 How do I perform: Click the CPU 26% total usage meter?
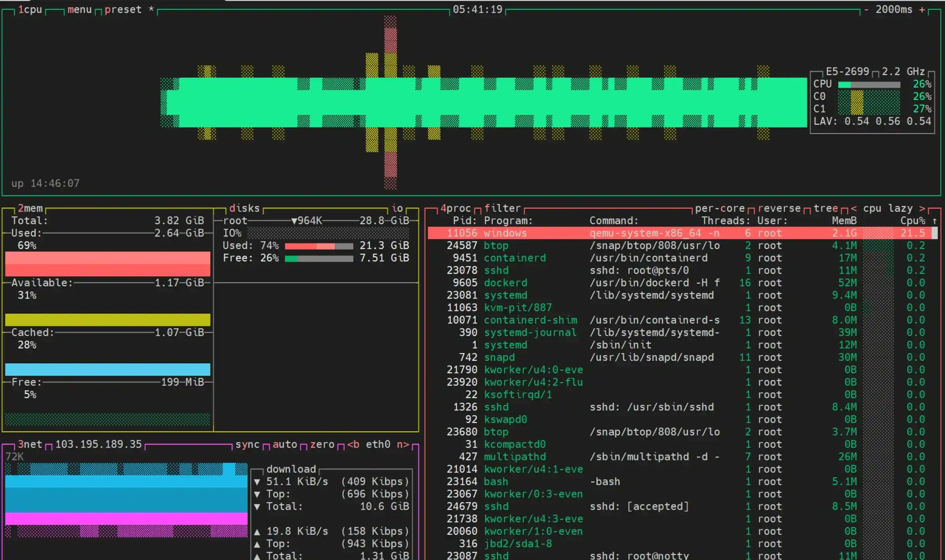869,84
